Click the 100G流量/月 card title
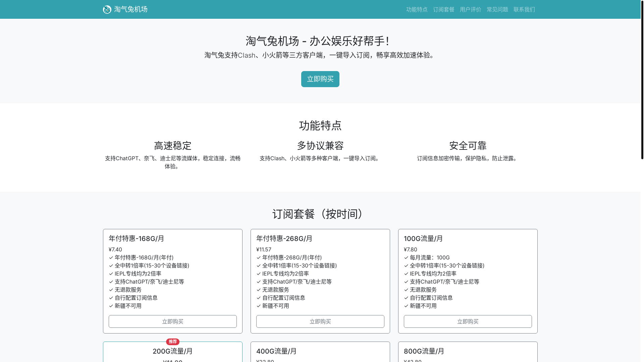Viewport: 644px width, 362px height. (423, 238)
